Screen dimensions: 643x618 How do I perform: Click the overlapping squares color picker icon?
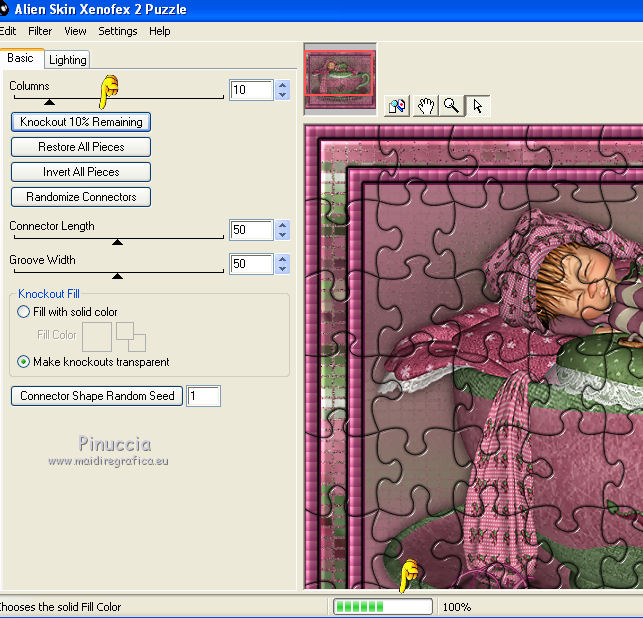click(x=131, y=337)
